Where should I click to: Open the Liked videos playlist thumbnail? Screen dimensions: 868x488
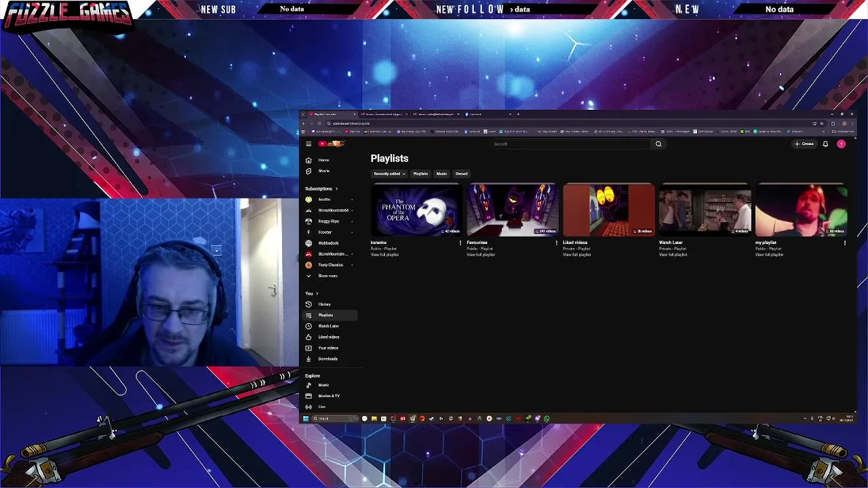(x=609, y=210)
